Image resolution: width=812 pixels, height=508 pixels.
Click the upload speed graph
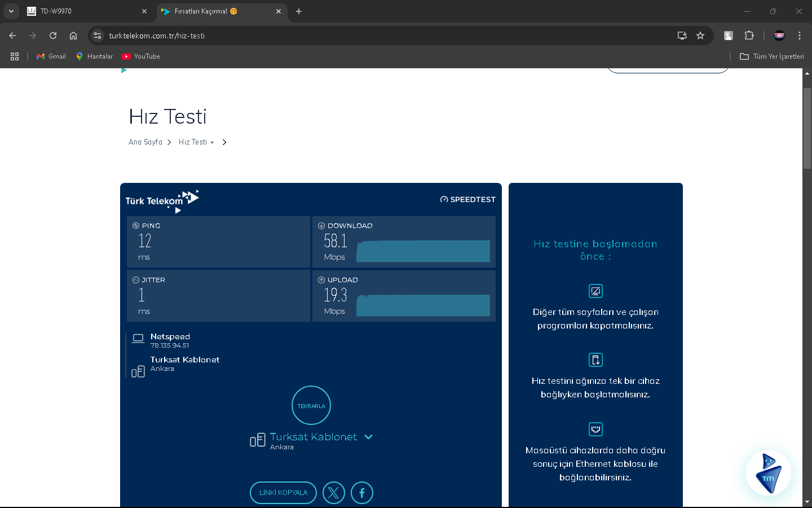[x=423, y=305]
